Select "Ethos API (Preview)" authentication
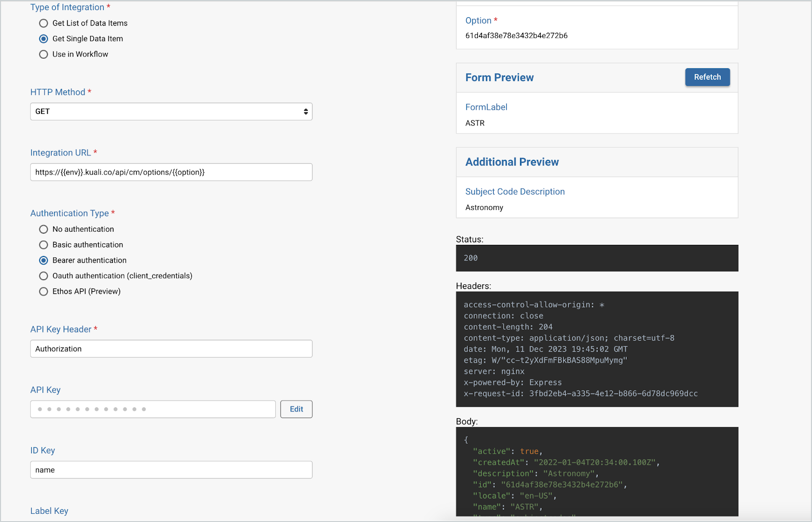Screen dimensions: 812x522 (x=44, y=291)
